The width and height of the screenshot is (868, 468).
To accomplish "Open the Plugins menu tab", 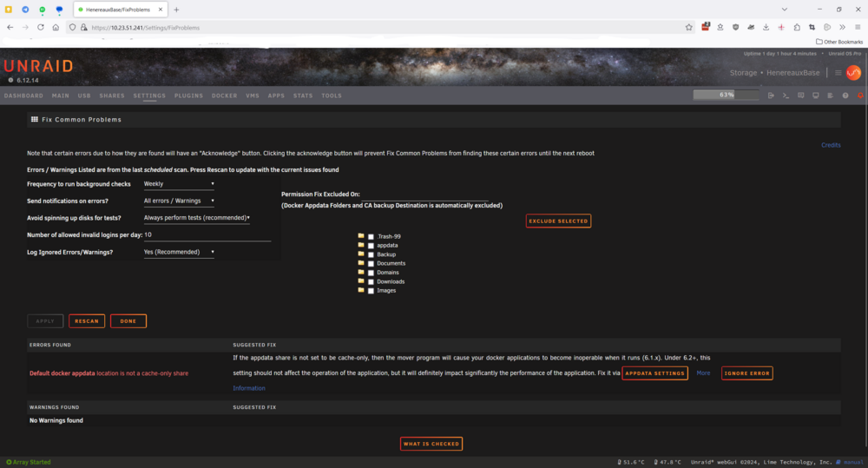I will click(x=188, y=96).
